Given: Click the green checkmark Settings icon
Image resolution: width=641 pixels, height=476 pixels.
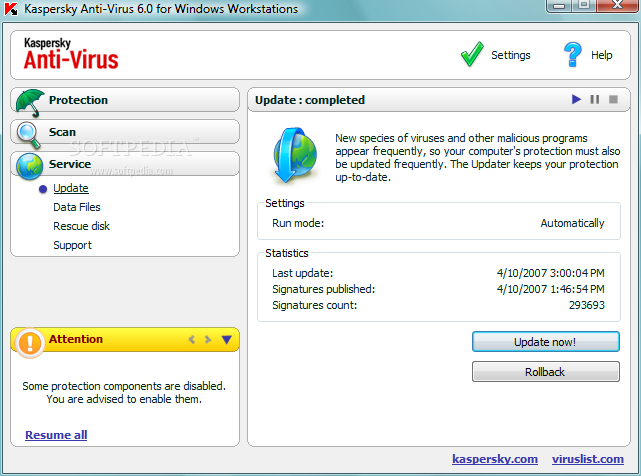Looking at the screenshot, I should click(472, 54).
